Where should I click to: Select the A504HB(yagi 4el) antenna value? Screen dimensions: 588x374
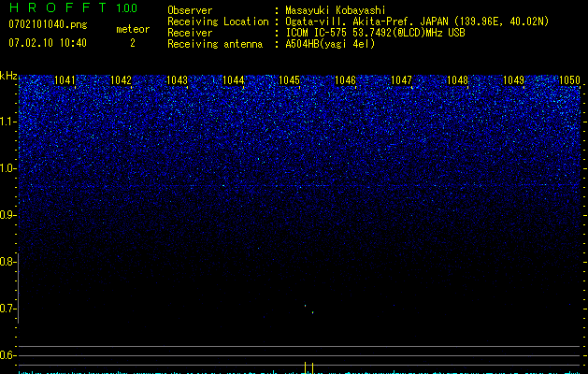click(x=330, y=44)
